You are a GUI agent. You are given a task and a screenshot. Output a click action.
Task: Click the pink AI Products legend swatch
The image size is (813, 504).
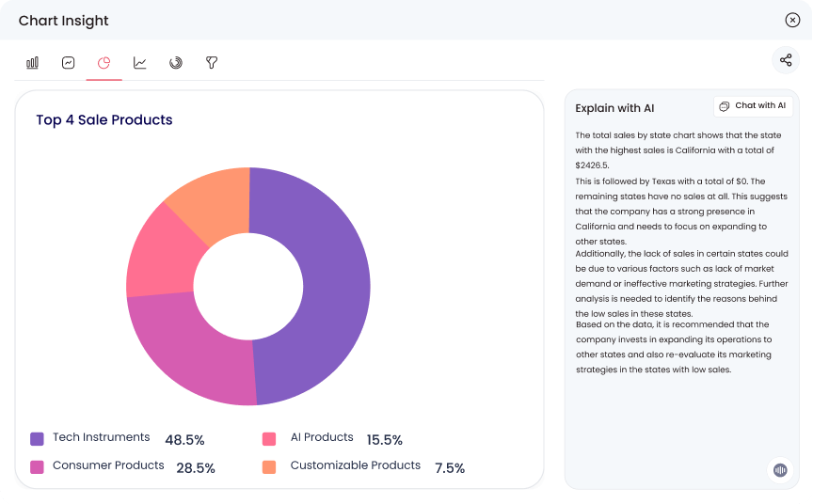269,438
